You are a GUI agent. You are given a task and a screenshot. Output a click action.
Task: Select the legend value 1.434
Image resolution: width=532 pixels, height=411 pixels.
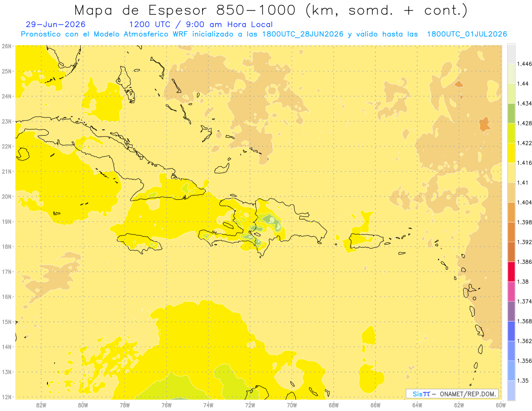pyautogui.click(x=524, y=103)
